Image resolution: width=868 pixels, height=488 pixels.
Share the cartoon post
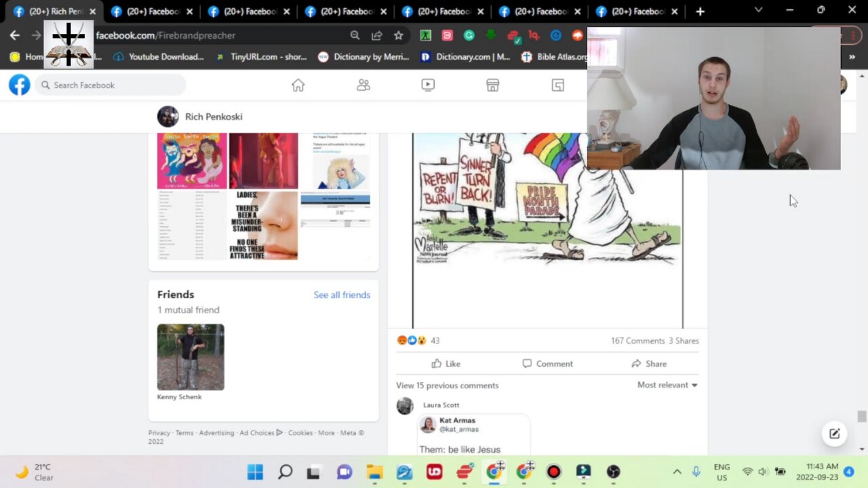[649, 364]
